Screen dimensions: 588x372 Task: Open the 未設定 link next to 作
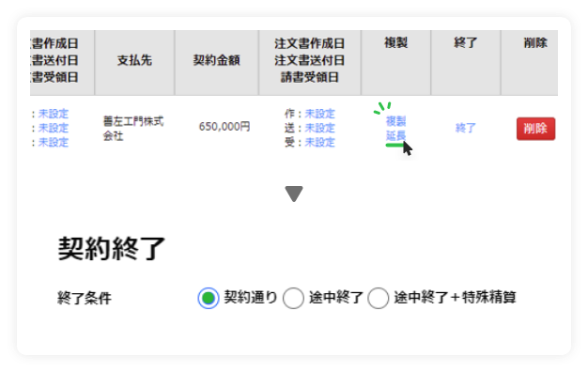tap(319, 114)
